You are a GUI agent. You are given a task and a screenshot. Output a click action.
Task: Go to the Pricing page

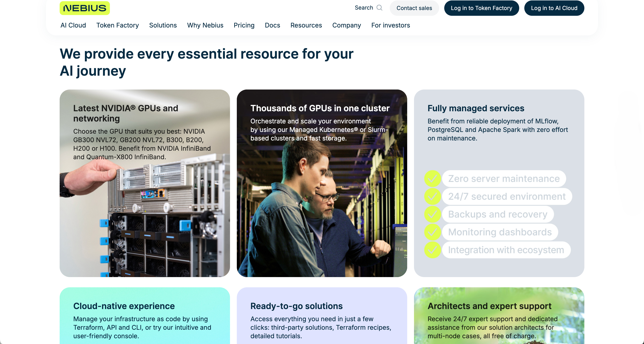[x=244, y=25]
